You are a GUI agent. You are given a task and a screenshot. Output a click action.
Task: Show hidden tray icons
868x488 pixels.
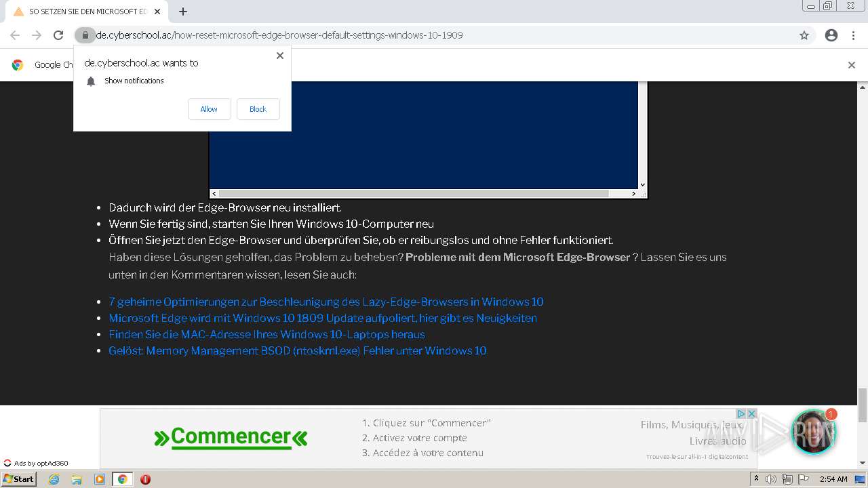tap(756, 479)
